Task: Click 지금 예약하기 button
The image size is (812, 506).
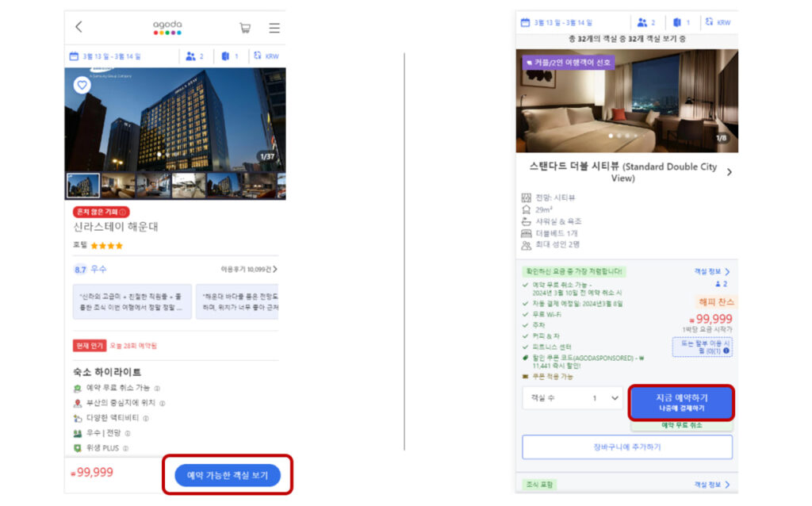Action: coord(681,402)
